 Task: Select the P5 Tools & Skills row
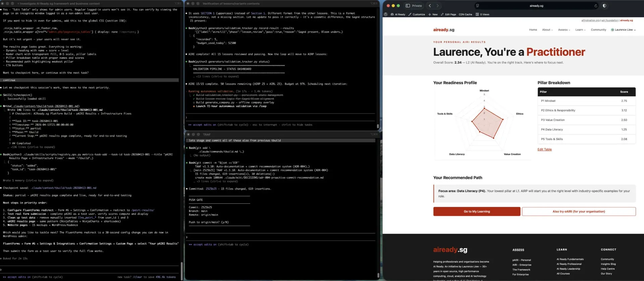point(586,139)
